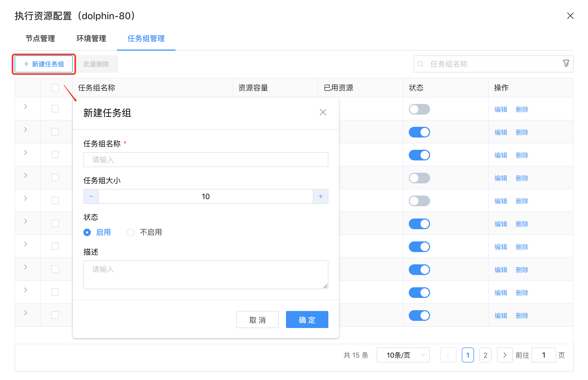Close the 新建任务组 modal with its X icon

pos(323,112)
